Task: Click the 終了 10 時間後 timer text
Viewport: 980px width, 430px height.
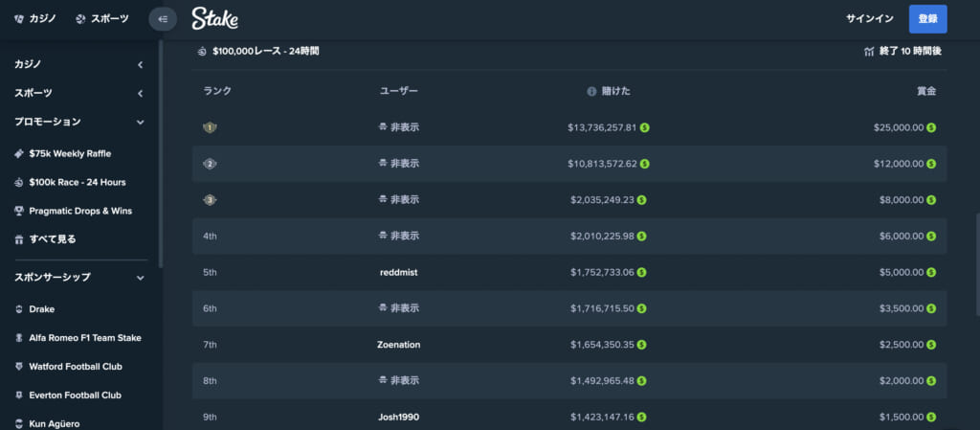Action: (910, 52)
